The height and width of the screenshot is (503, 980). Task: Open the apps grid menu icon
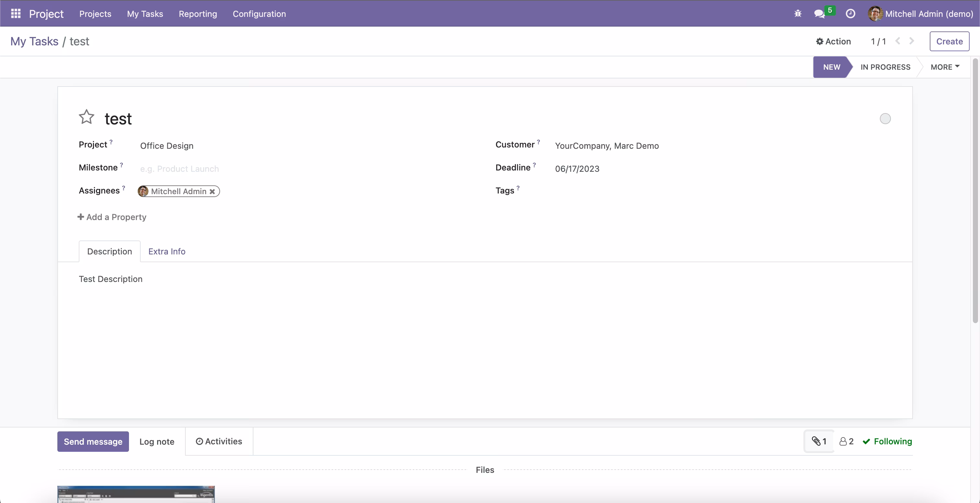(16, 14)
